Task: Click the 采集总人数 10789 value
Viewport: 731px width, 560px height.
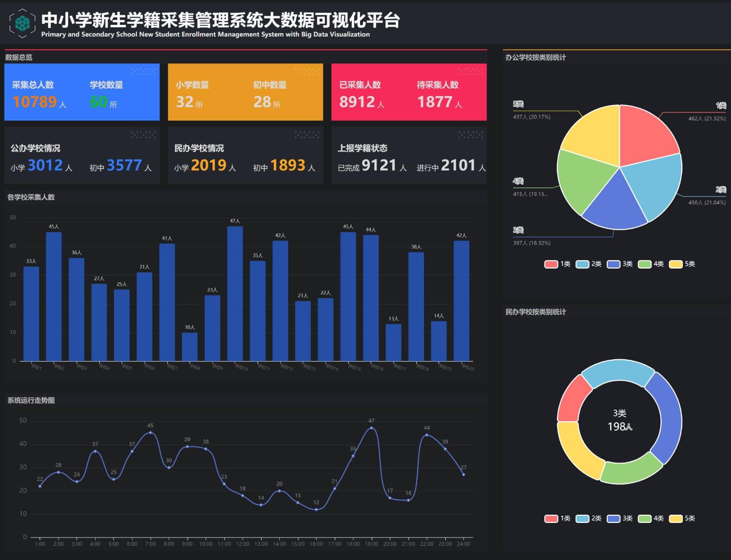Action: point(35,102)
